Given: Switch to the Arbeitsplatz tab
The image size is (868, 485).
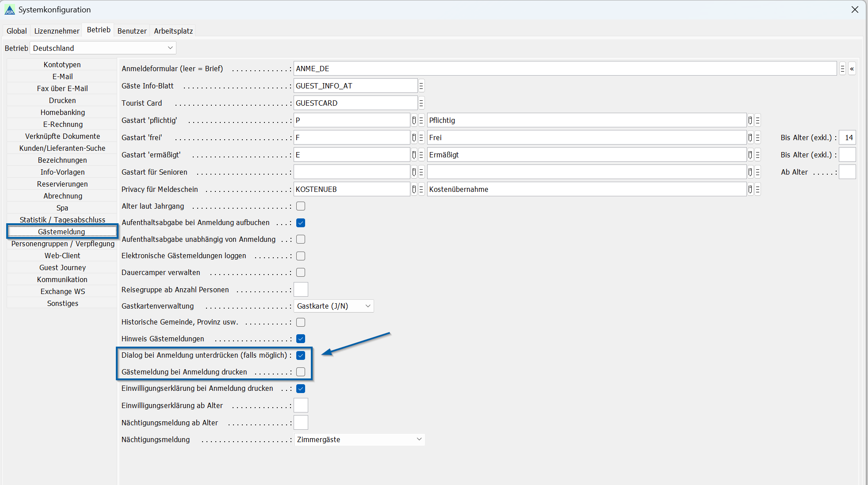Looking at the screenshot, I should click(x=173, y=31).
